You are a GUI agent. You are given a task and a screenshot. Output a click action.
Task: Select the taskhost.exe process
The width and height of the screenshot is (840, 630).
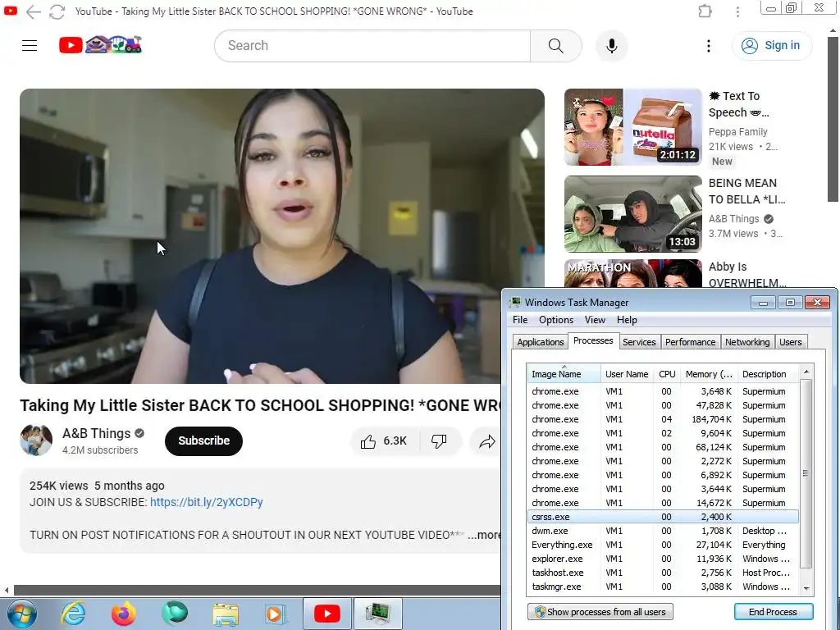click(663, 573)
